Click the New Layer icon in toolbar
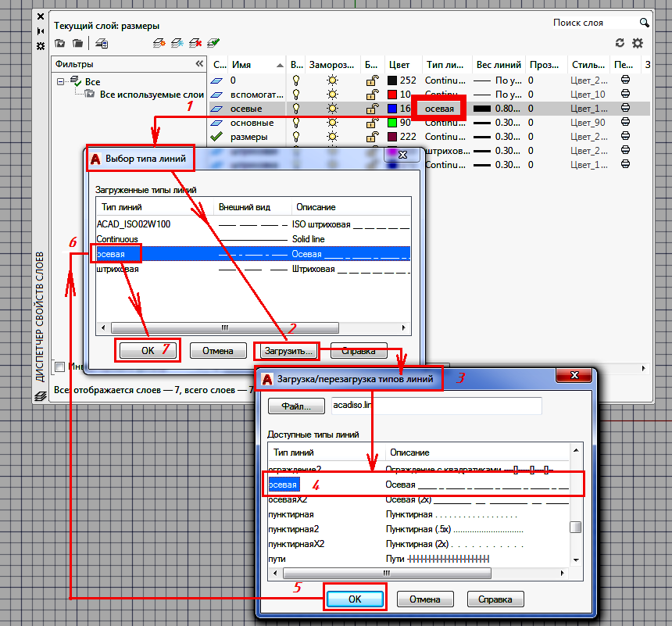 (159, 42)
